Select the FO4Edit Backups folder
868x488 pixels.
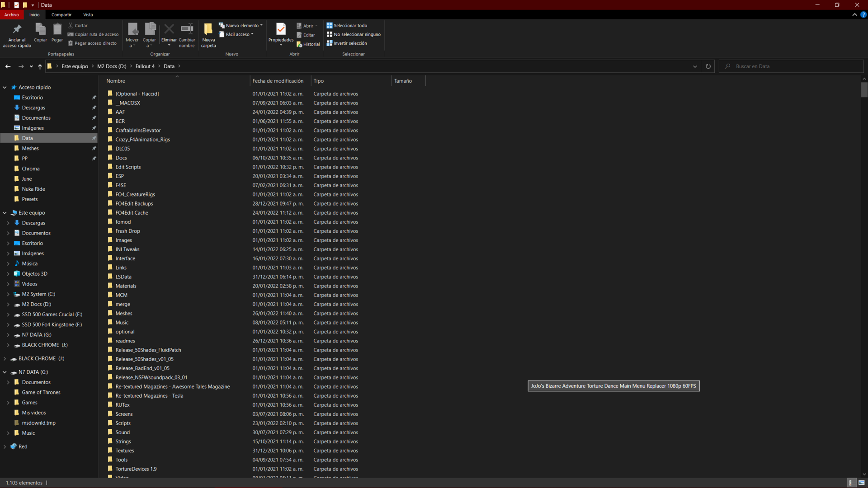pyautogui.click(x=134, y=204)
